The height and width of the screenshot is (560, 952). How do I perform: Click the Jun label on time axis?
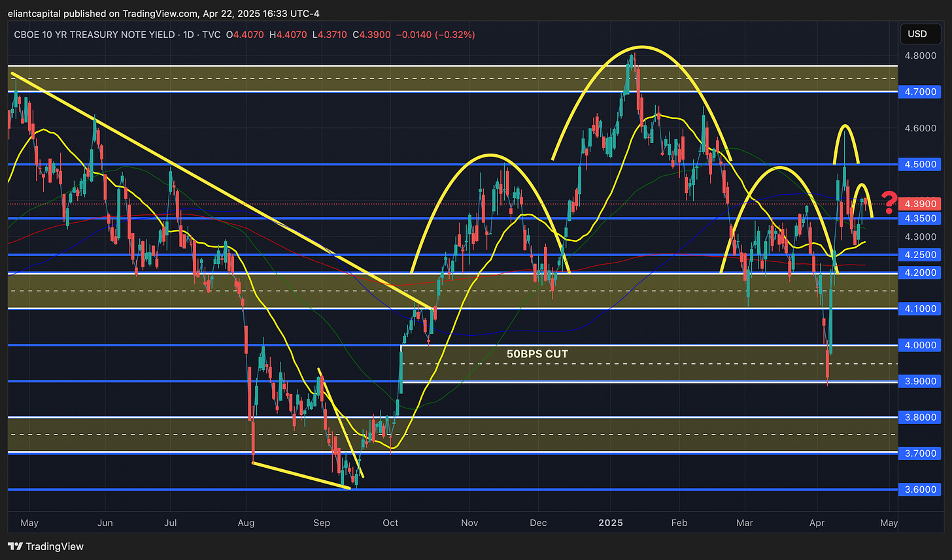[x=105, y=523]
